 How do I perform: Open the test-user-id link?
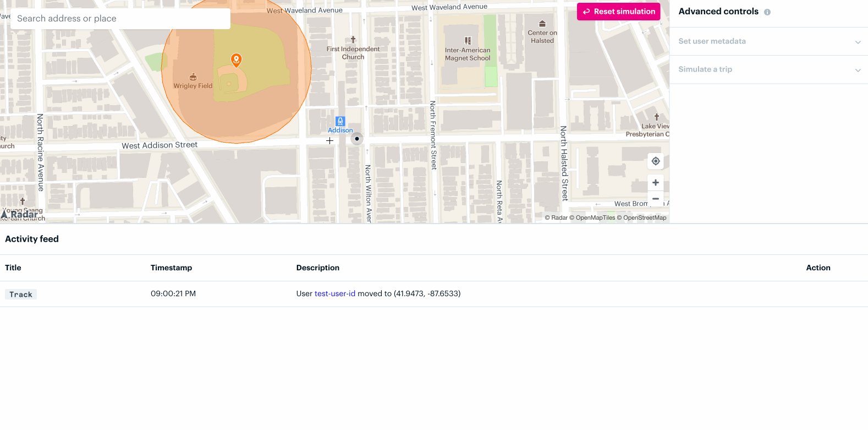pos(335,294)
